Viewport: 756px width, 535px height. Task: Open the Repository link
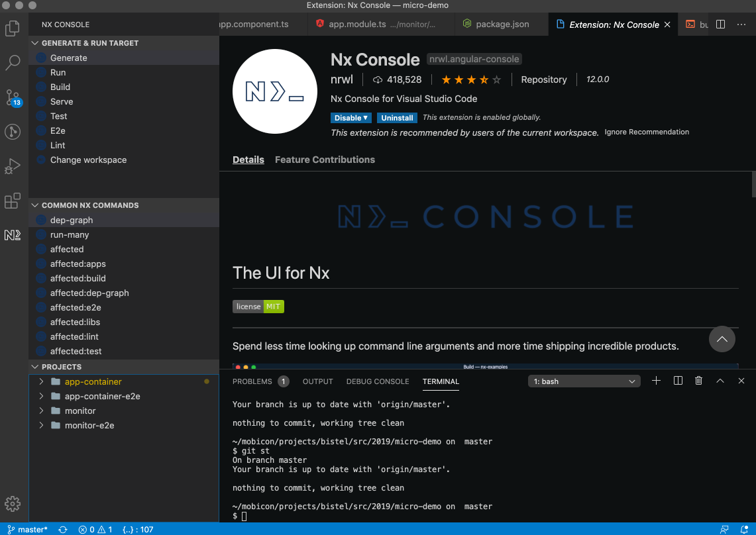coord(544,79)
